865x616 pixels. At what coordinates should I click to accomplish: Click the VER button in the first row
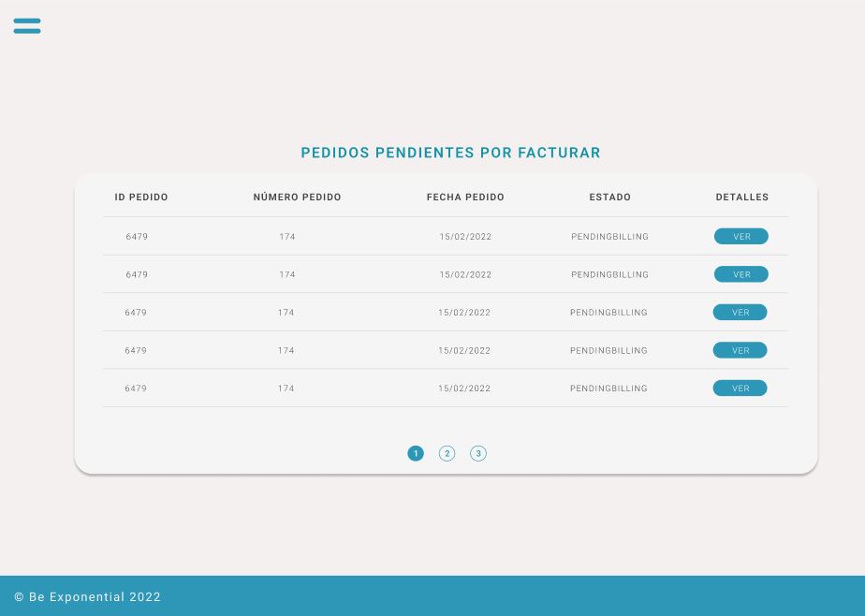[740, 236]
